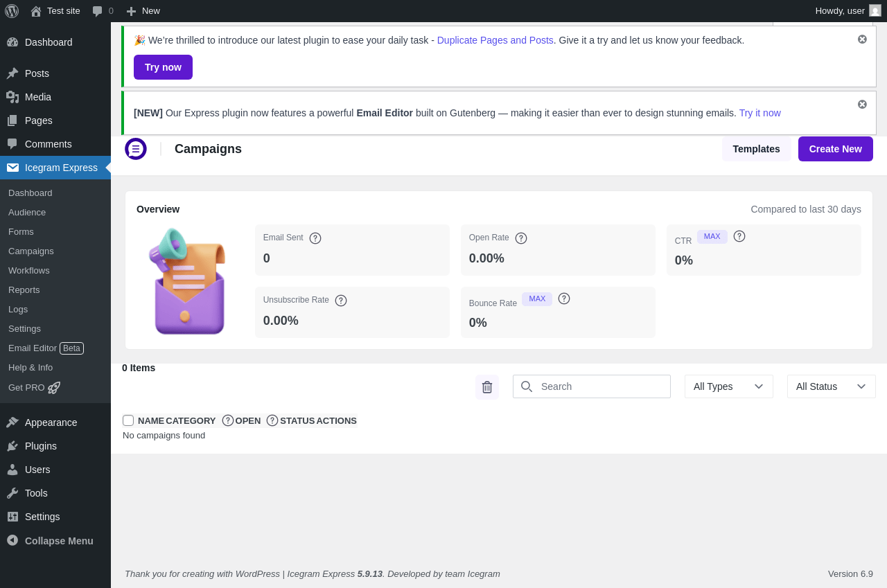
Task: Click the WordPress logo in admin bar
Action: point(12,11)
